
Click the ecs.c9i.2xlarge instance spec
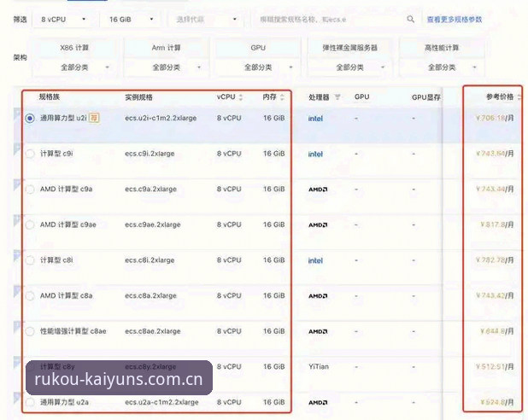point(150,154)
